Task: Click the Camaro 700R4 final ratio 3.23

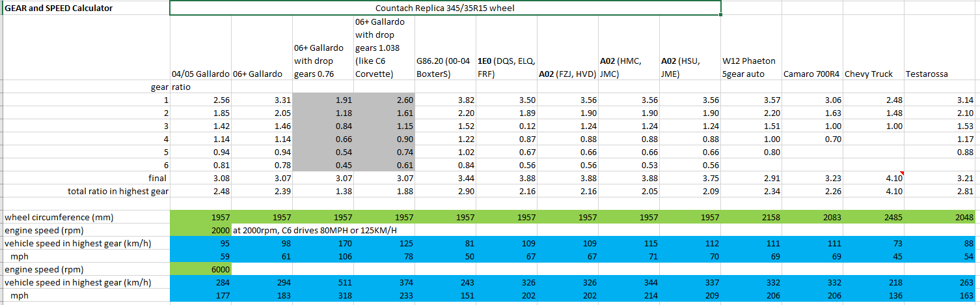Action: pos(812,178)
